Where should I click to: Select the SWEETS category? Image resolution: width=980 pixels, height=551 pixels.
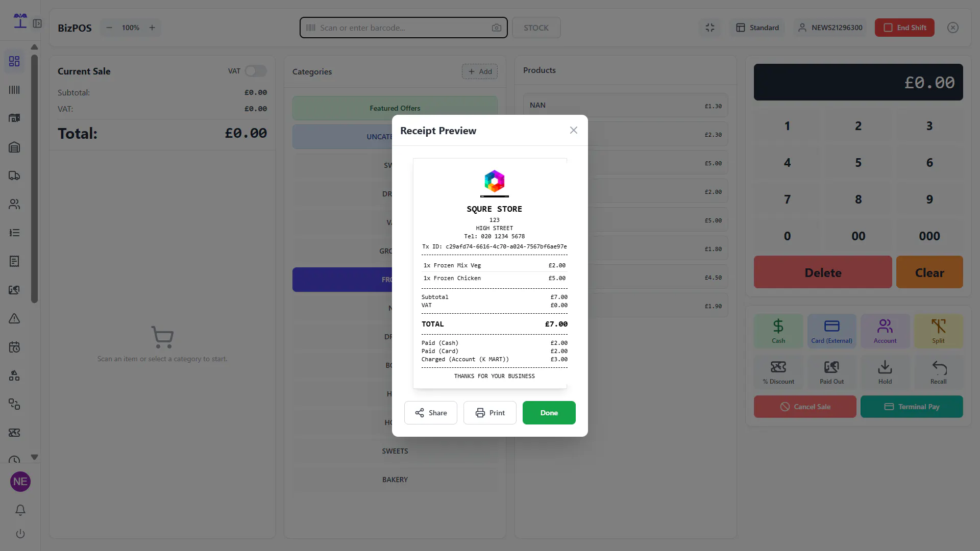[395, 451]
